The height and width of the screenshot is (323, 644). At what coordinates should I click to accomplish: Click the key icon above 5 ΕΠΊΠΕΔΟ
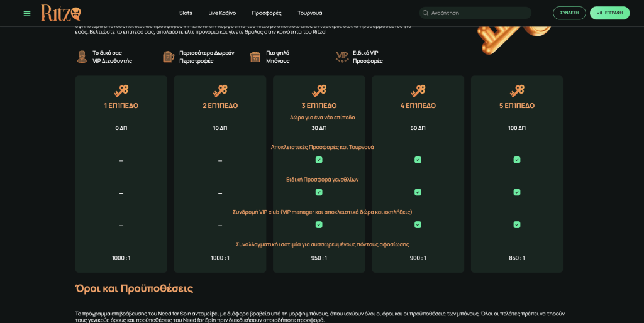tap(517, 90)
